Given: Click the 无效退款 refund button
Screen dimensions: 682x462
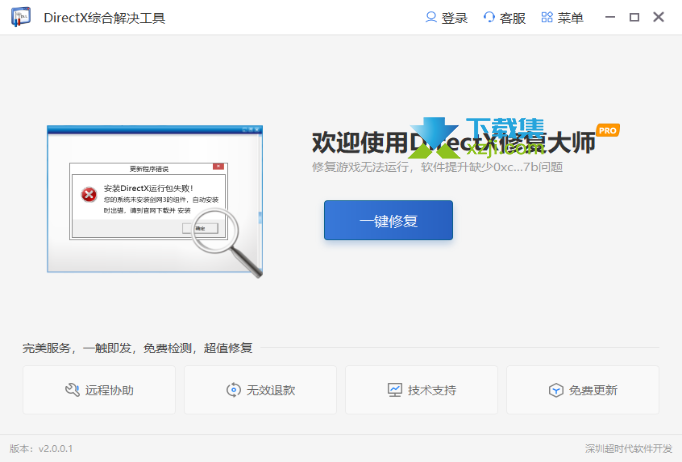Looking at the screenshot, I should (x=261, y=390).
